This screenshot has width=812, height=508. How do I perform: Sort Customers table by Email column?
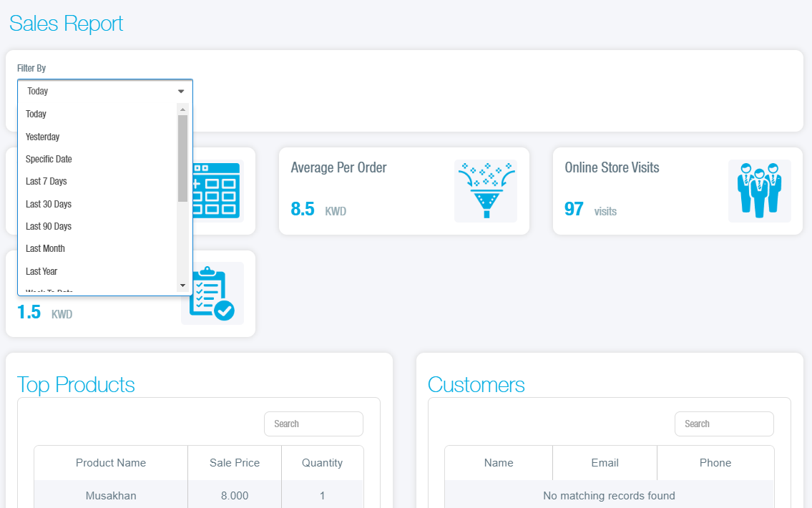(x=605, y=463)
